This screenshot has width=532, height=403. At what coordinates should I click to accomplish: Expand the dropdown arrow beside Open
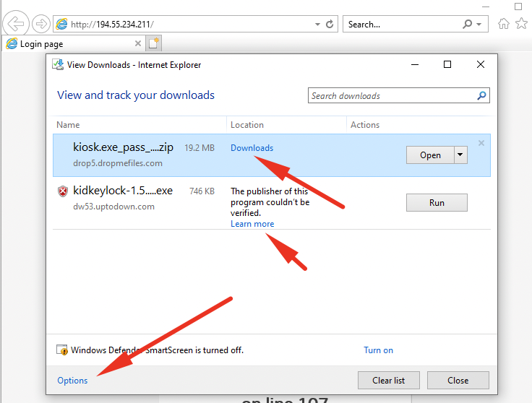tap(460, 155)
